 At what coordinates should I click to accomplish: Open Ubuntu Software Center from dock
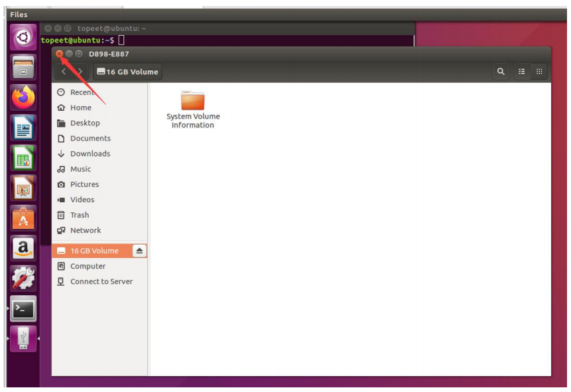pyautogui.click(x=23, y=218)
